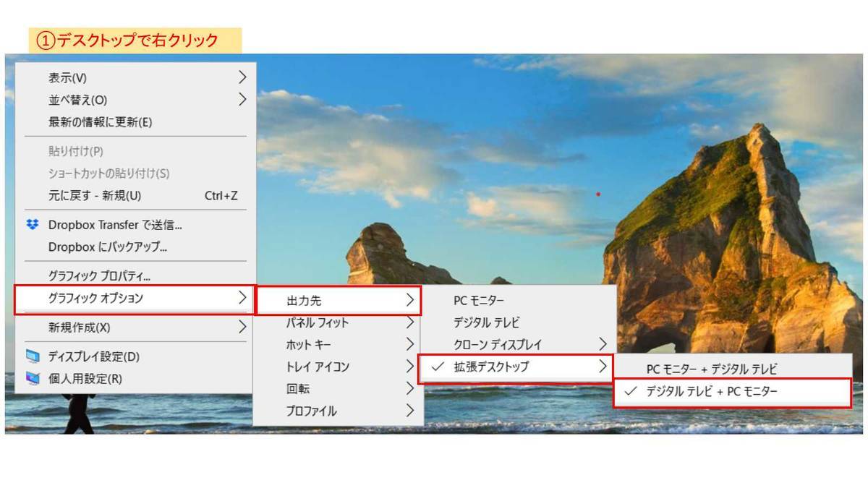Click the Dropbox Transfer icon
Image resolution: width=868 pixels, height=488 pixels.
point(33,225)
